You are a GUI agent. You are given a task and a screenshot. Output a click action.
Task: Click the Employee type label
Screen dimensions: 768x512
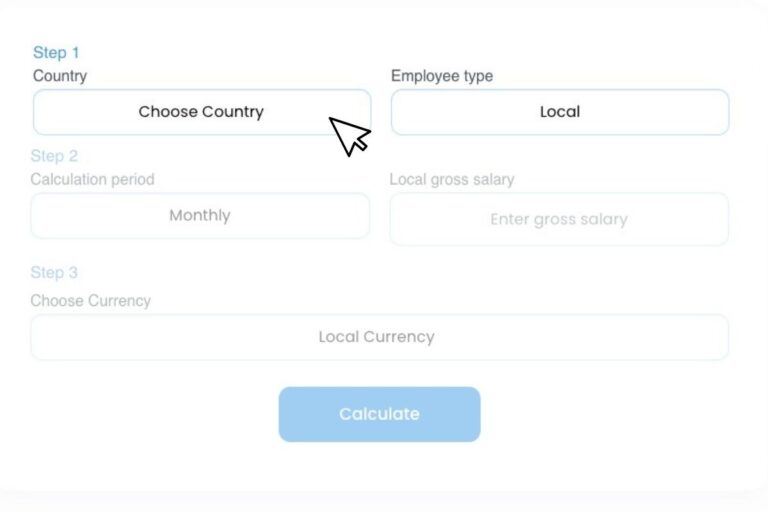[441, 76]
